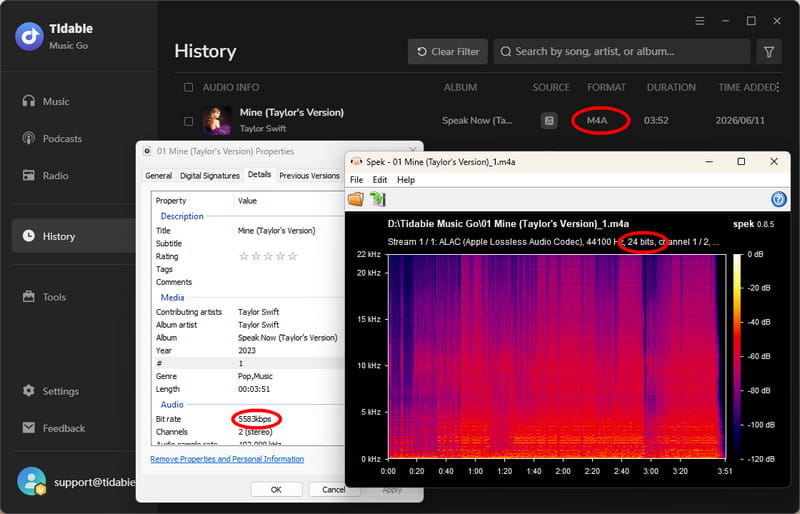Screen dimensions: 800x514
Task: Open the Tools section in sidebar
Action: (44, 297)
